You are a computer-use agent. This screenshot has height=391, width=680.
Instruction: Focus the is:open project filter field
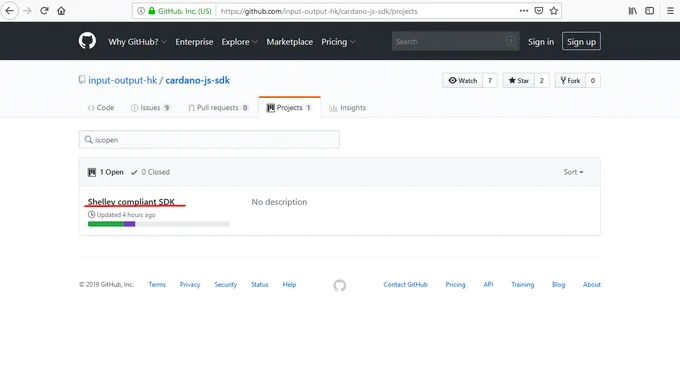[209, 140]
